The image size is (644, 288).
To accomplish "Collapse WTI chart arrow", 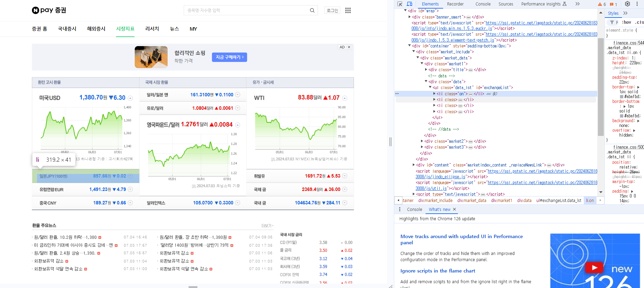I will [x=345, y=98].
